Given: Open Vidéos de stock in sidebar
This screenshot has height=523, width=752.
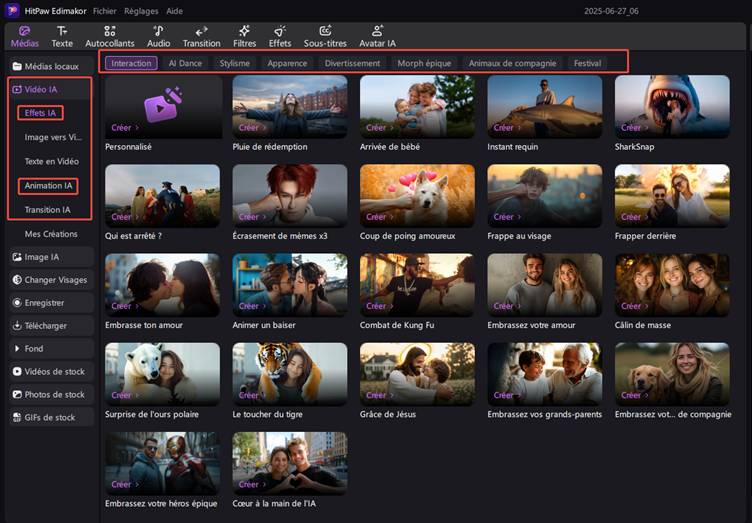Looking at the screenshot, I should point(51,372).
